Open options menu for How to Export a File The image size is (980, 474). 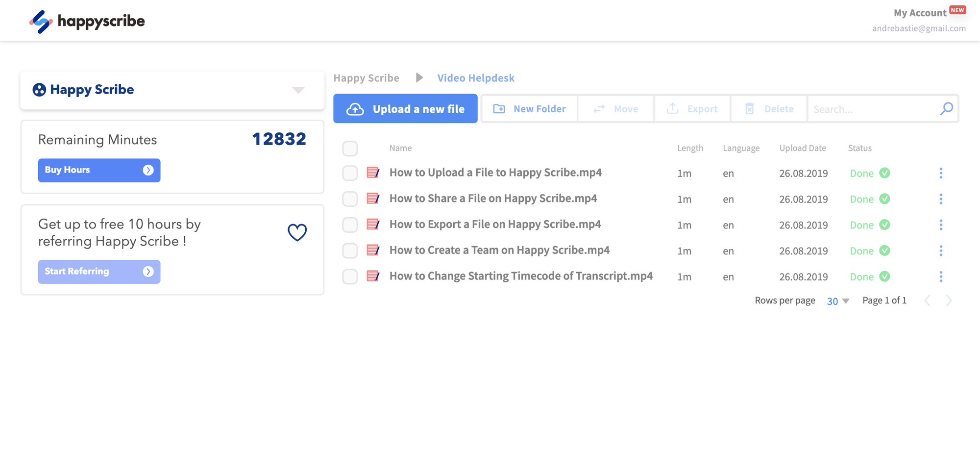(x=941, y=225)
